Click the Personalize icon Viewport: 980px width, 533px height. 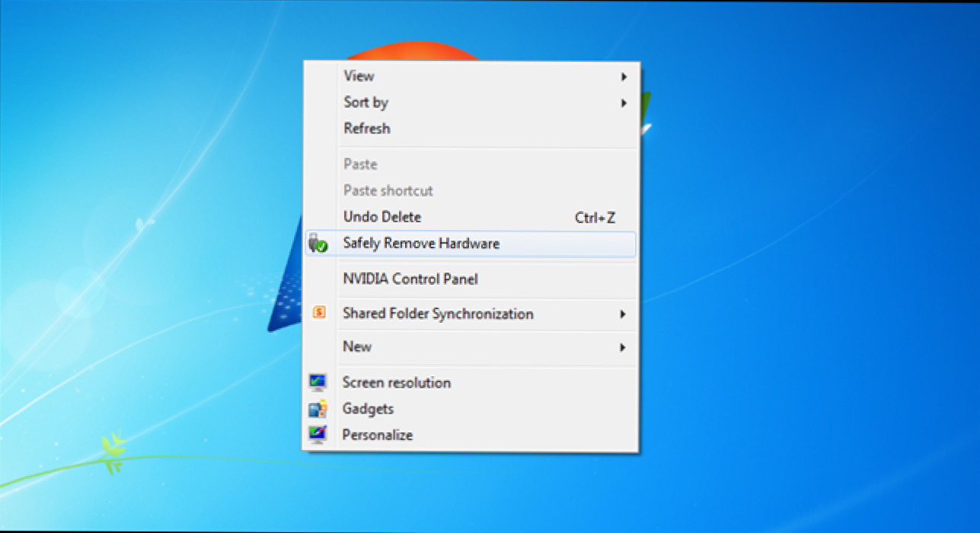point(318,435)
